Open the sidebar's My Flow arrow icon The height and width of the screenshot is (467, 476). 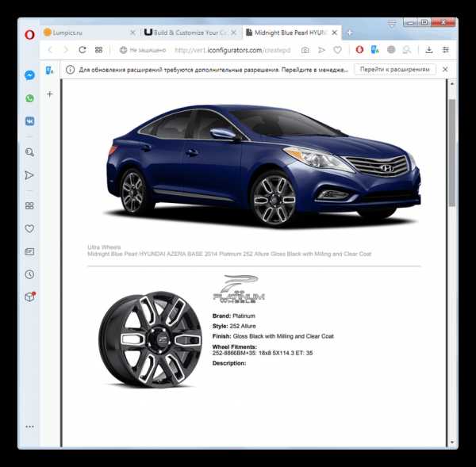pos(29,175)
